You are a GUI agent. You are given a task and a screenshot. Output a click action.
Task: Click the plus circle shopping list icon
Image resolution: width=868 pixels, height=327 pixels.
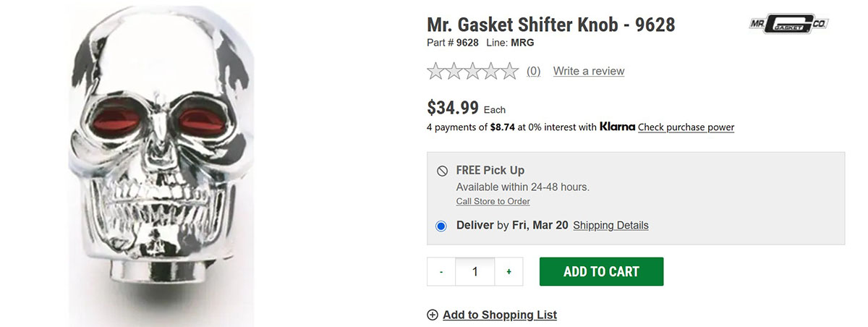coord(433,315)
